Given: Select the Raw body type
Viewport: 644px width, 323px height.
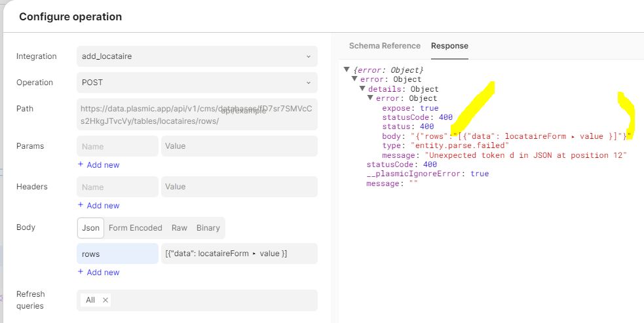Looking at the screenshot, I should (179, 228).
